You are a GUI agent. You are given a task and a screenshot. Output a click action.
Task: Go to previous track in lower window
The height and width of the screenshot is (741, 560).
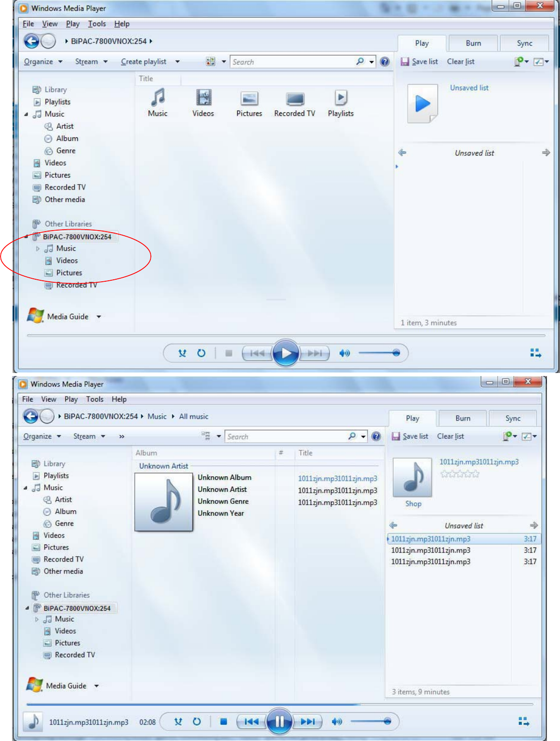click(252, 721)
